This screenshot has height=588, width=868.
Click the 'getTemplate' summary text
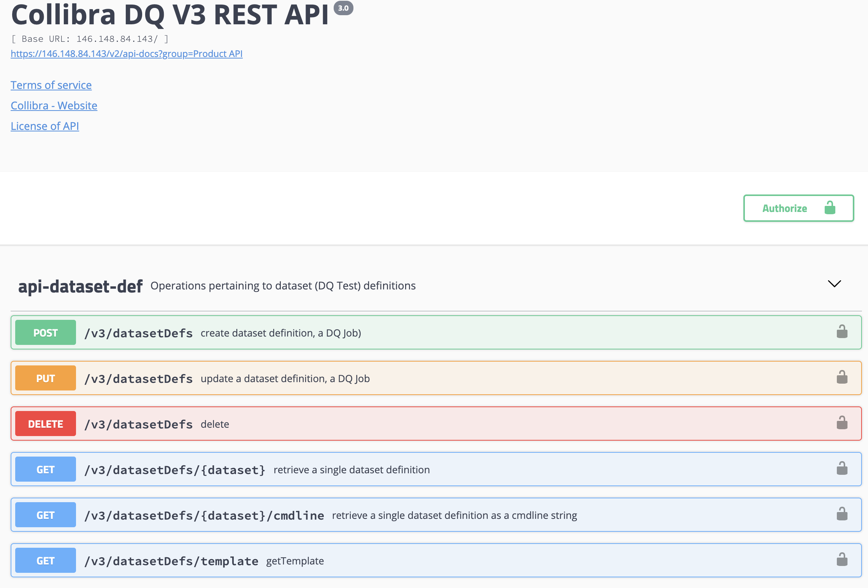[x=295, y=561]
